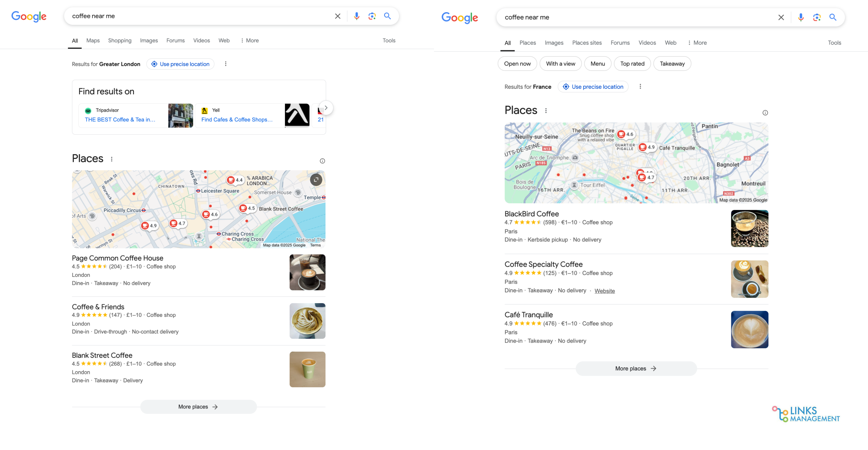This screenshot has width=868, height=450.
Task: Expand the right search results 'More' menu
Action: (696, 42)
